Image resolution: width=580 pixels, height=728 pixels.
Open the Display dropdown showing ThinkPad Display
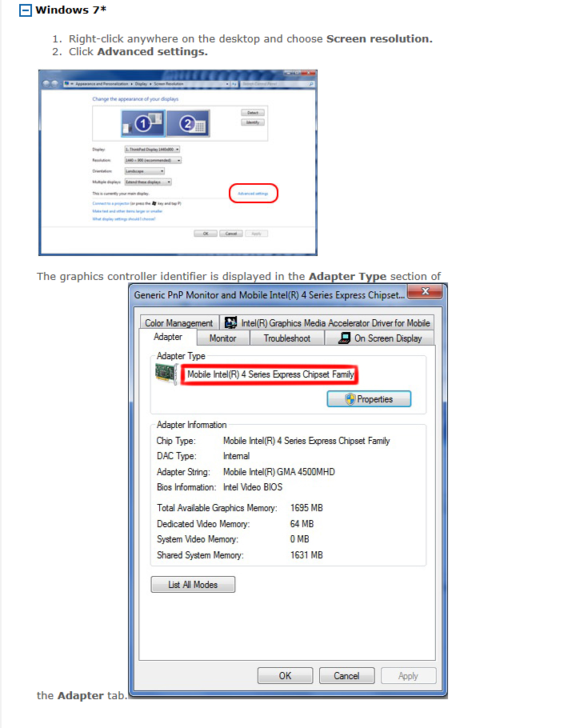[152, 150]
